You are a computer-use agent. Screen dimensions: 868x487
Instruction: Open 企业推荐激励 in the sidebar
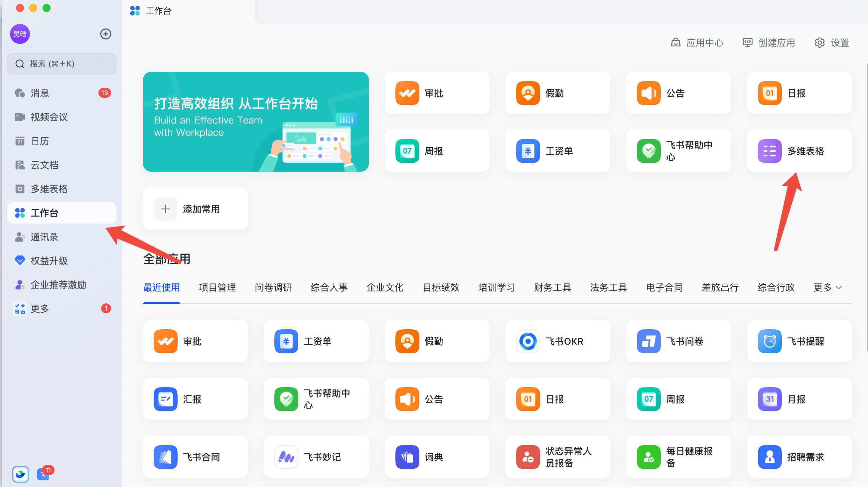pos(62,284)
